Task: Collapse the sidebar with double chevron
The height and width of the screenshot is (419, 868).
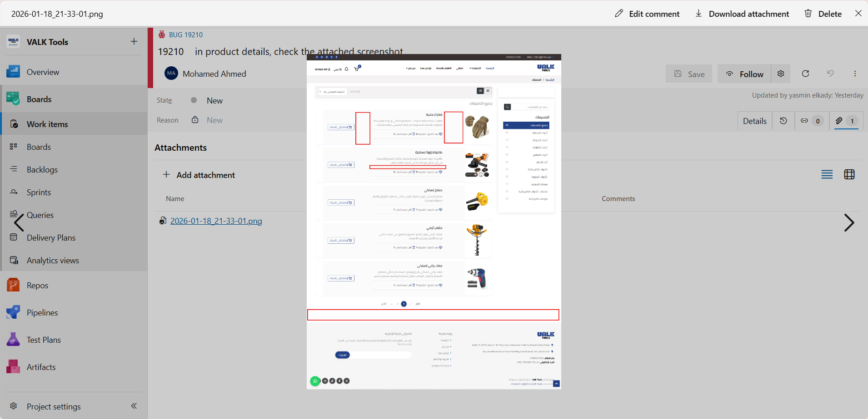Action: click(x=134, y=406)
